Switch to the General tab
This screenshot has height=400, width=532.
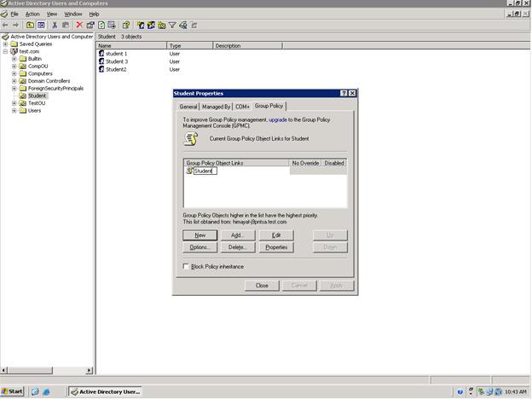(x=188, y=107)
